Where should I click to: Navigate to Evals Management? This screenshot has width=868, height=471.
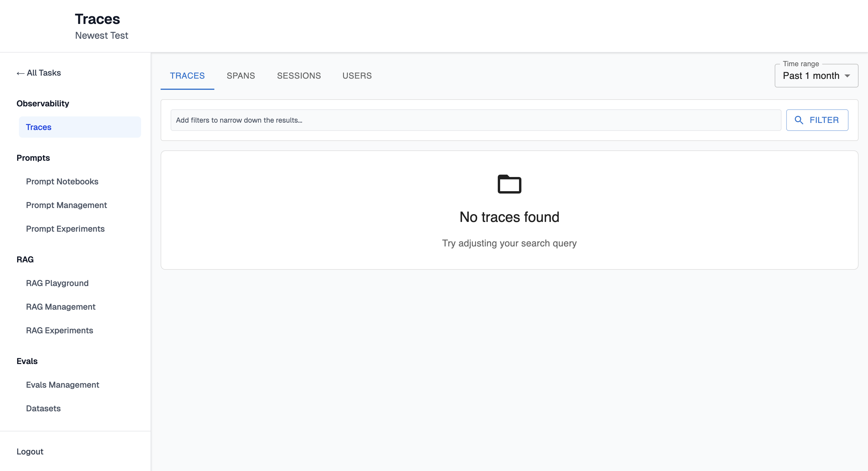click(63, 385)
